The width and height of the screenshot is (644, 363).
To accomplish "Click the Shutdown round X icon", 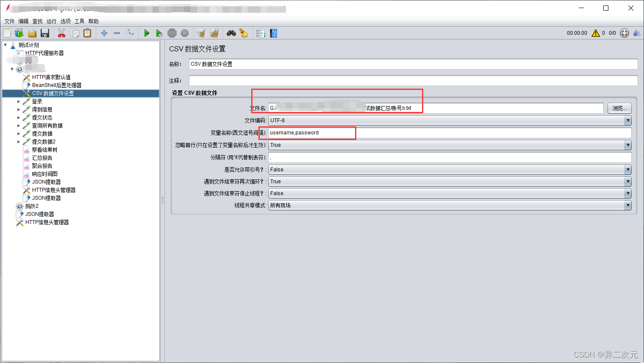I will tap(185, 33).
